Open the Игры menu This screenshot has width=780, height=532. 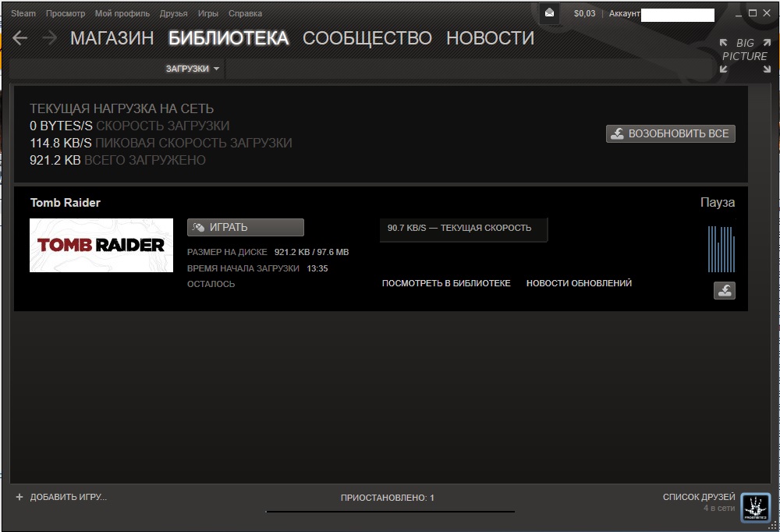tap(208, 13)
